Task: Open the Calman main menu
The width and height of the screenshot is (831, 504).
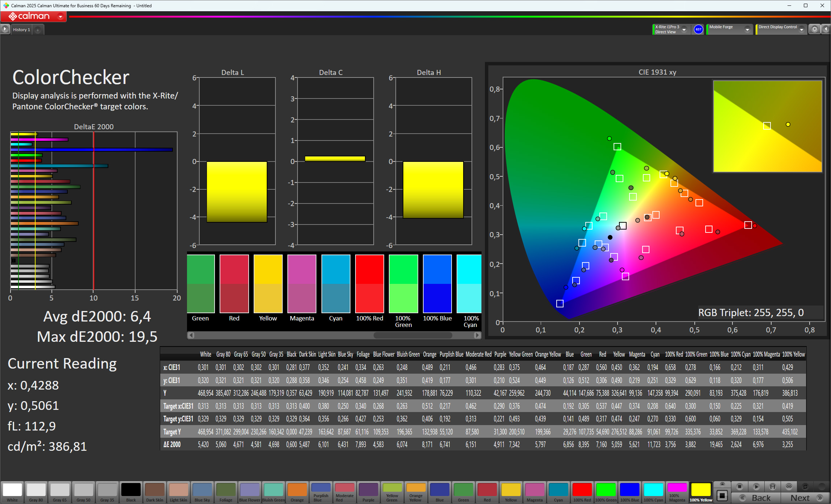Action: tap(60, 16)
